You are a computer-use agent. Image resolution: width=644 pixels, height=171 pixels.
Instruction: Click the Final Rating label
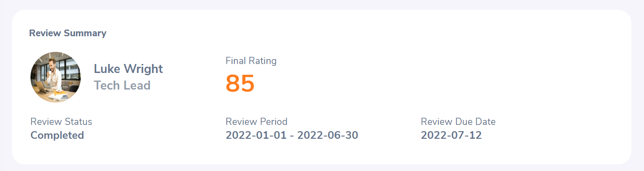point(251,60)
